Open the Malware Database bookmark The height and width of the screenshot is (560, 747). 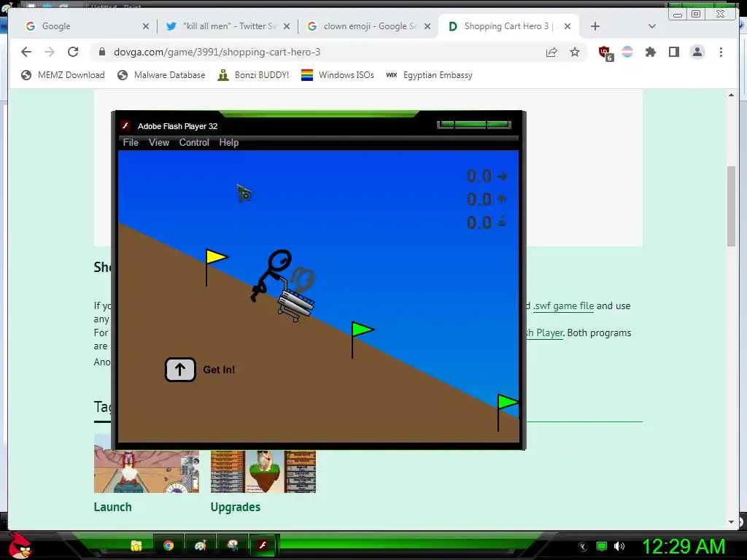pyautogui.click(x=161, y=75)
